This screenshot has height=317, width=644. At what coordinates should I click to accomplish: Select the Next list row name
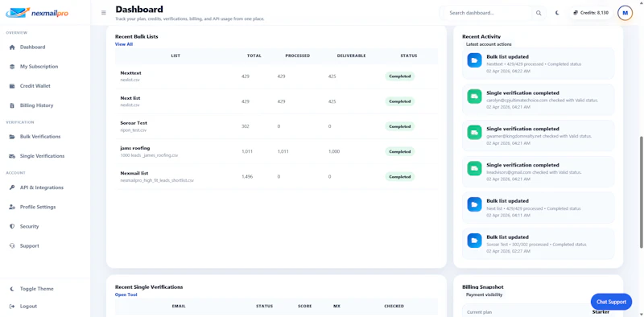(x=130, y=98)
